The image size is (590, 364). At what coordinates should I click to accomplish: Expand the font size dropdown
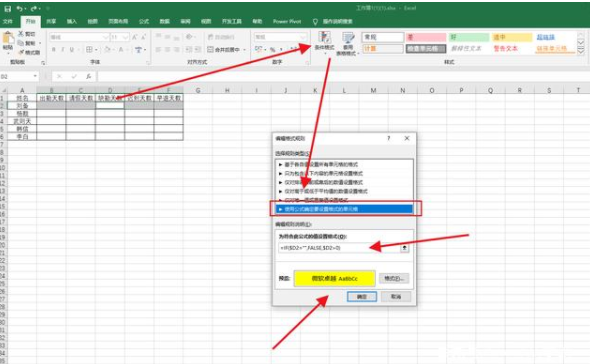[x=126, y=37]
